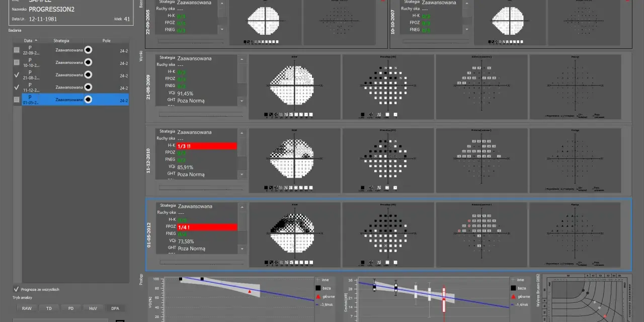
Task: Collapse details up in the 11-12-2010 info panel
Action: click(242, 133)
